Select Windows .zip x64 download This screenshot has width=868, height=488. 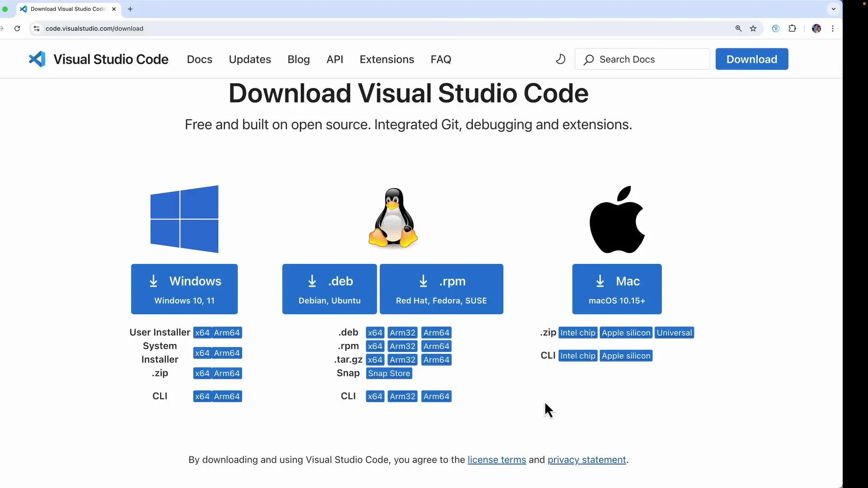202,373
